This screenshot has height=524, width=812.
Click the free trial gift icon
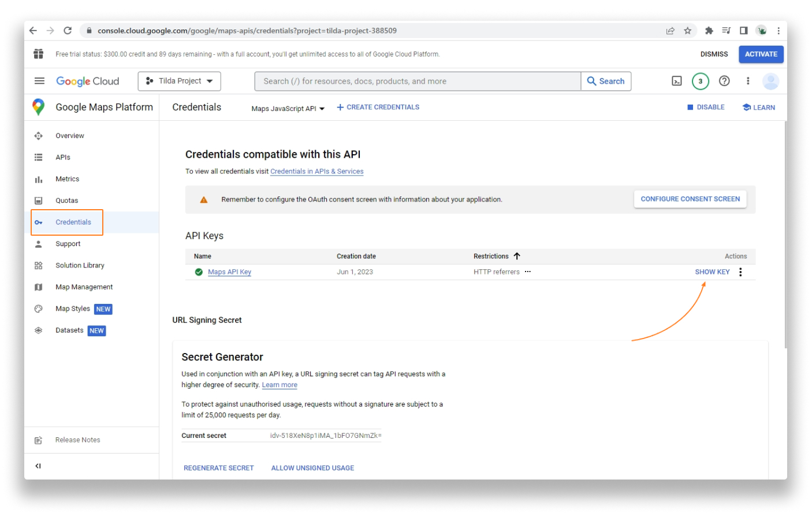[x=39, y=54]
